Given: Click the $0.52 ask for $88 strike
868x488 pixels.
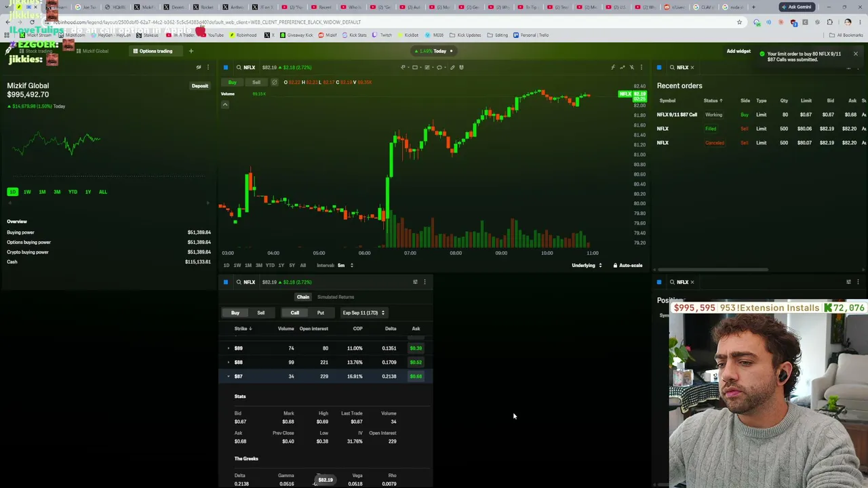Looking at the screenshot, I should pos(416,362).
